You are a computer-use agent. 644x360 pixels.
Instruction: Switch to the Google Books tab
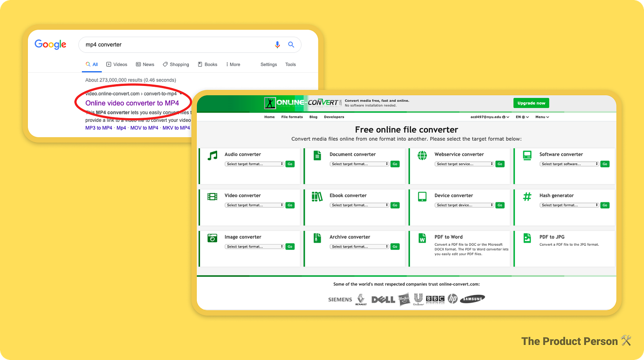207,65
